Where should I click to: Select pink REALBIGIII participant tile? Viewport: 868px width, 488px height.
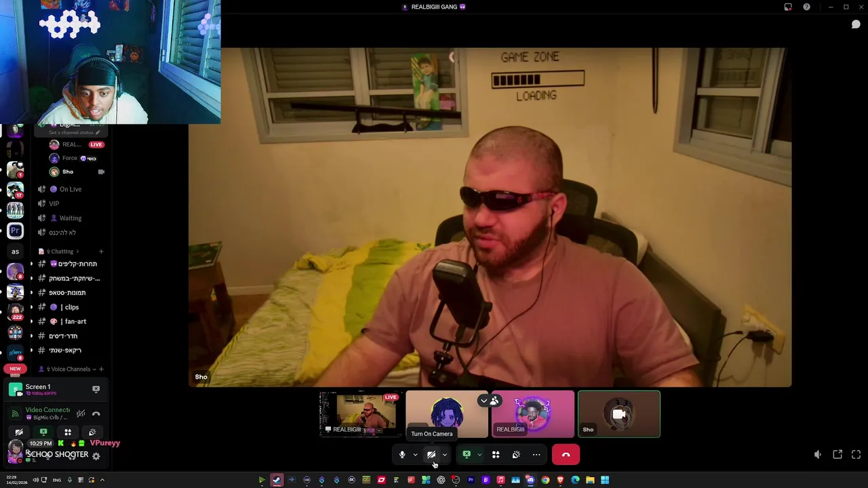pos(533,414)
